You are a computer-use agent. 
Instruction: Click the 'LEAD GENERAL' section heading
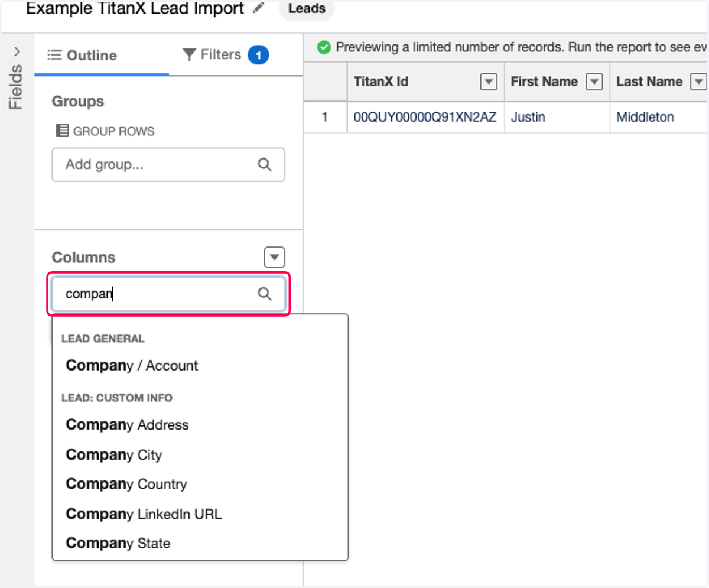103,339
